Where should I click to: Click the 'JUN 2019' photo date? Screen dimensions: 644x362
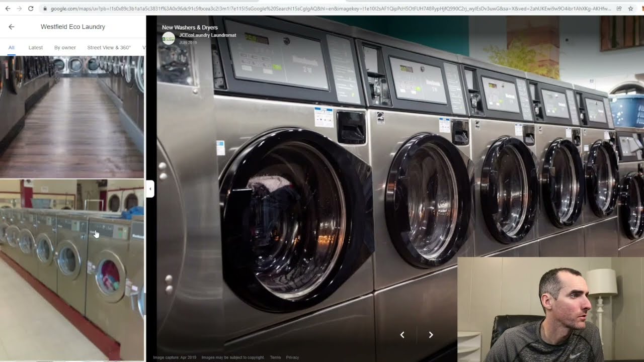click(x=188, y=43)
